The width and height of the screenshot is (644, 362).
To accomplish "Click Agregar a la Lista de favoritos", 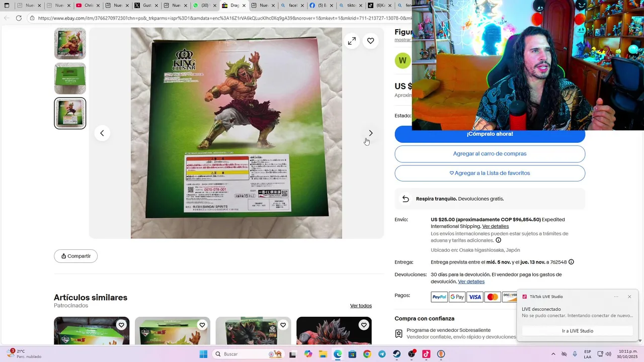I will pyautogui.click(x=490, y=173).
